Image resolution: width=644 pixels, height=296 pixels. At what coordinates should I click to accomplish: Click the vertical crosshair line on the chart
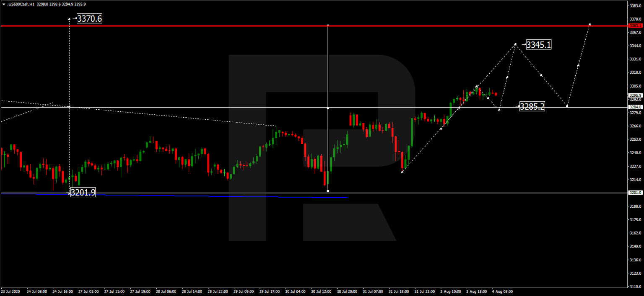(327, 147)
